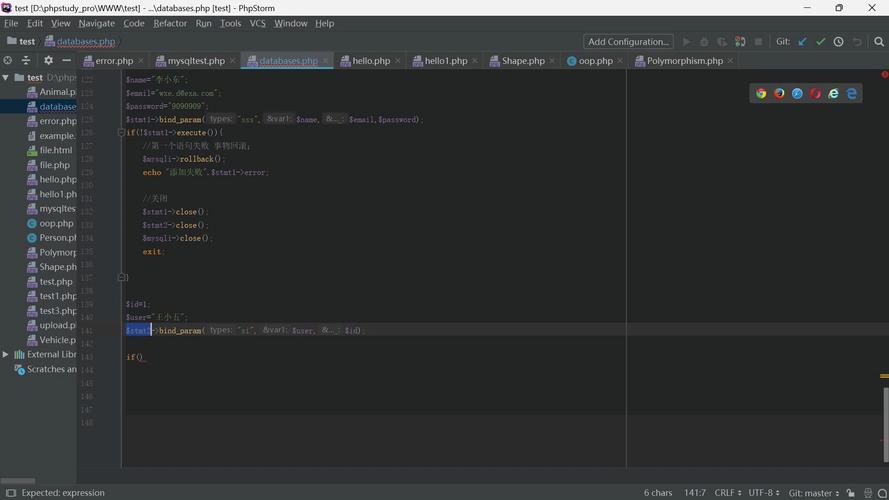
Task: Open the Tools menu
Action: [230, 23]
